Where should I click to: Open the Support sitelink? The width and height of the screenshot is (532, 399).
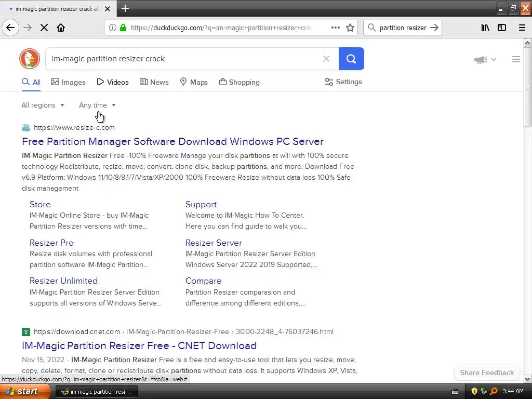(201, 204)
